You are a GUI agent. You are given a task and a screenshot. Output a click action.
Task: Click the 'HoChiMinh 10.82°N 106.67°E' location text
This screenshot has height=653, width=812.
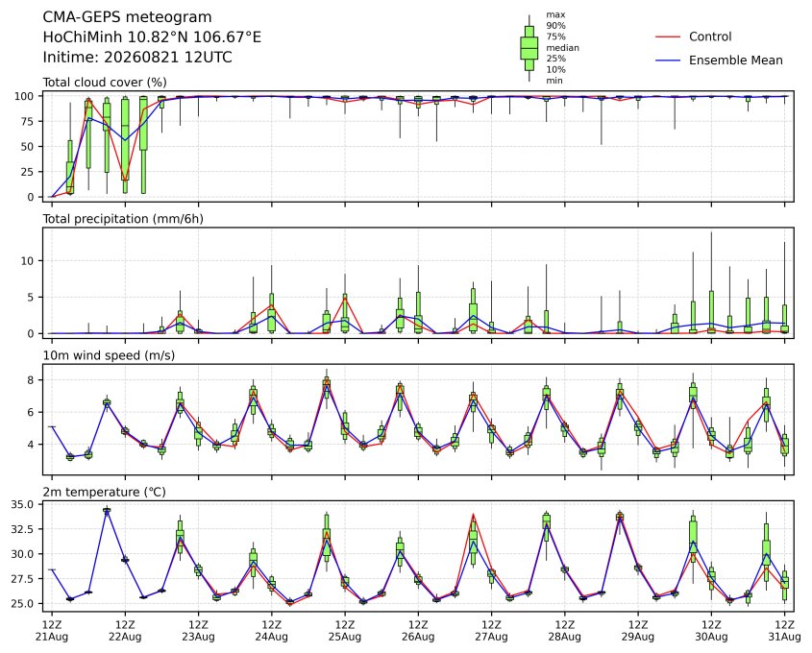coord(152,37)
